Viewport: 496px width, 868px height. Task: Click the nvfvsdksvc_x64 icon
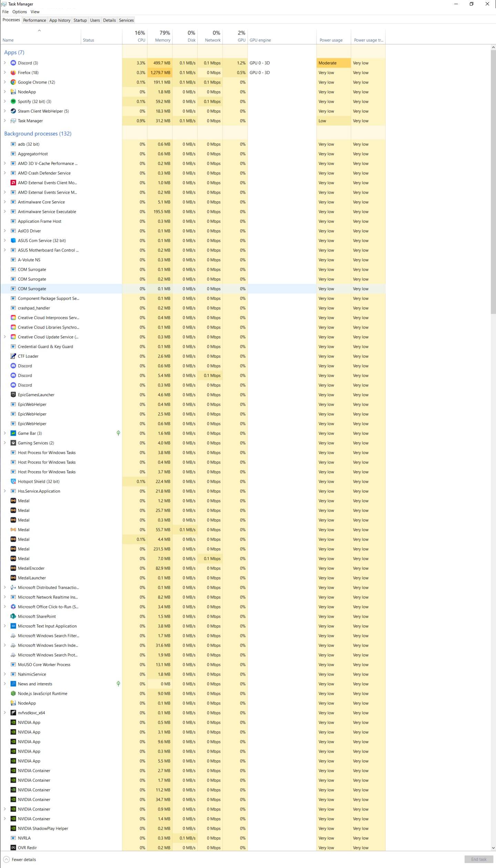coord(13,713)
